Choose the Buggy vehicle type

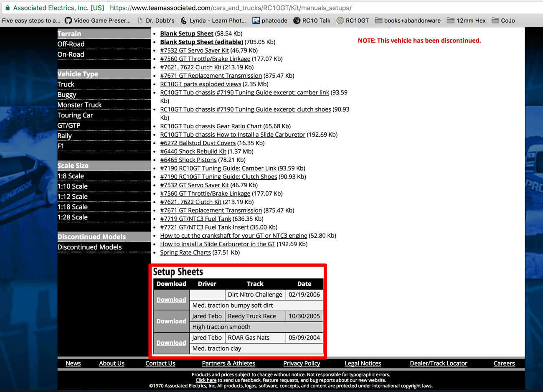pos(67,94)
